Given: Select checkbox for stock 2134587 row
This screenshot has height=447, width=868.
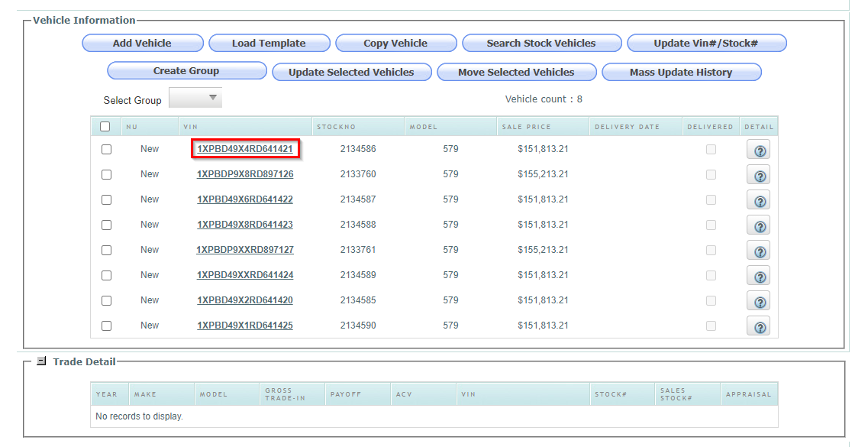Looking at the screenshot, I should [x=106, y=200].
